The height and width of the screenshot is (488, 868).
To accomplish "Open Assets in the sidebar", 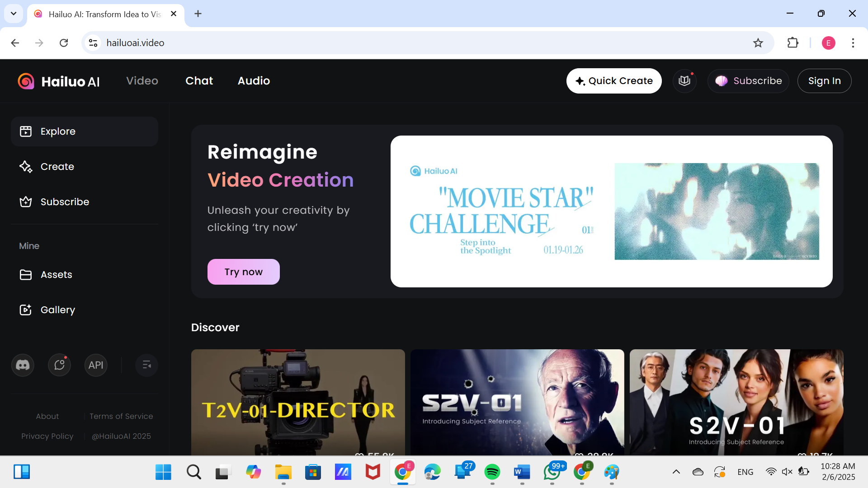I will pyautogui.click(x=85, y=275).
